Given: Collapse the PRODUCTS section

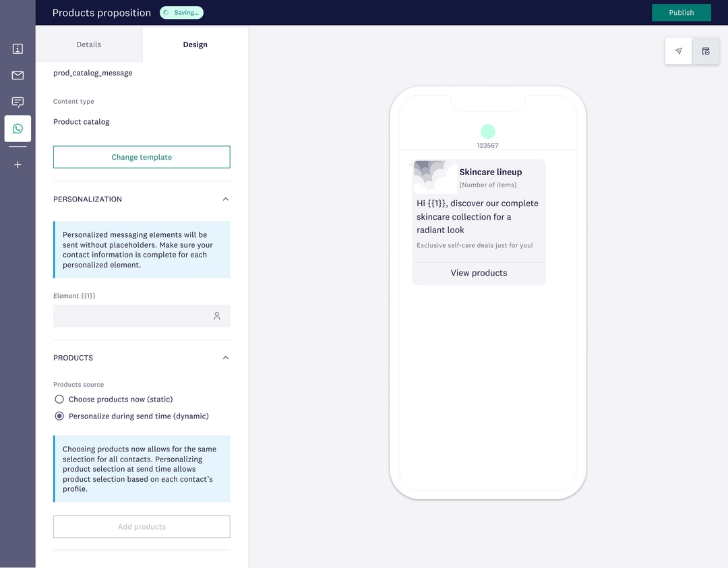Looking at the screenshot, I should 226,358.
